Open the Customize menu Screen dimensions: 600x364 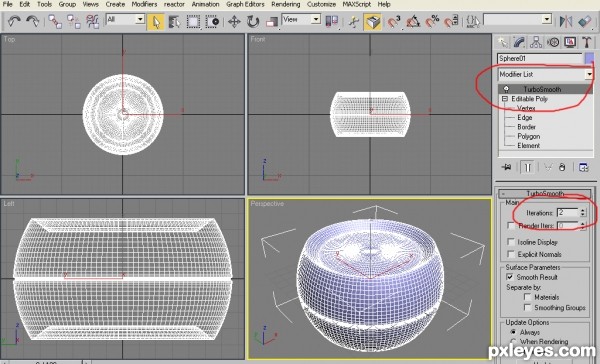tap(321, 4)
